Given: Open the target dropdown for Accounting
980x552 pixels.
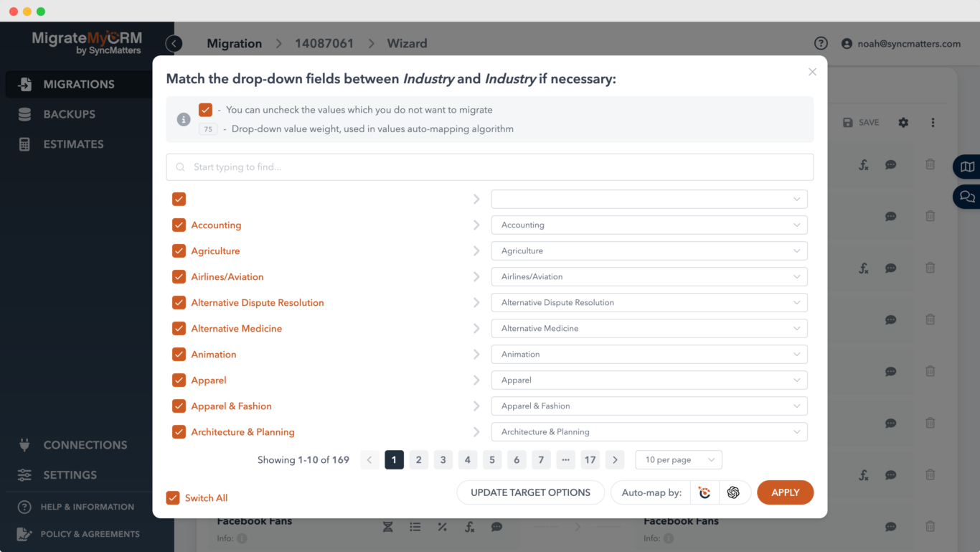Looking at the screenshot, I should click(649, 225).
